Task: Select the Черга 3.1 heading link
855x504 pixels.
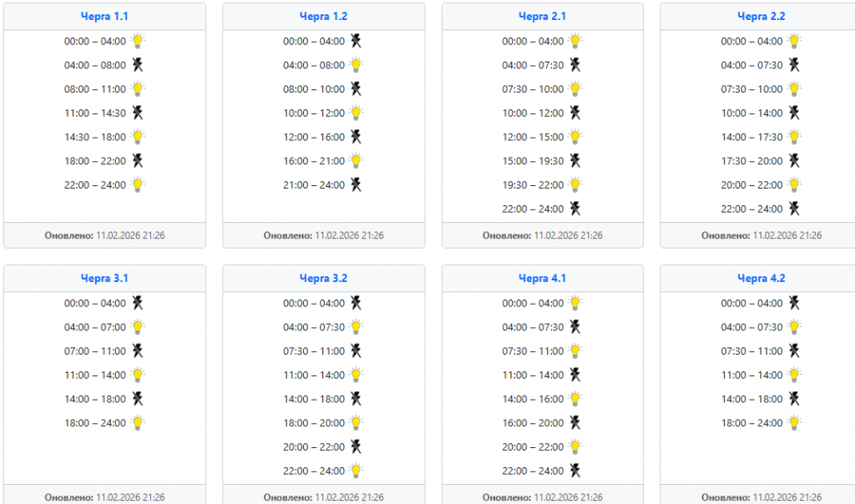Action: 104,279
